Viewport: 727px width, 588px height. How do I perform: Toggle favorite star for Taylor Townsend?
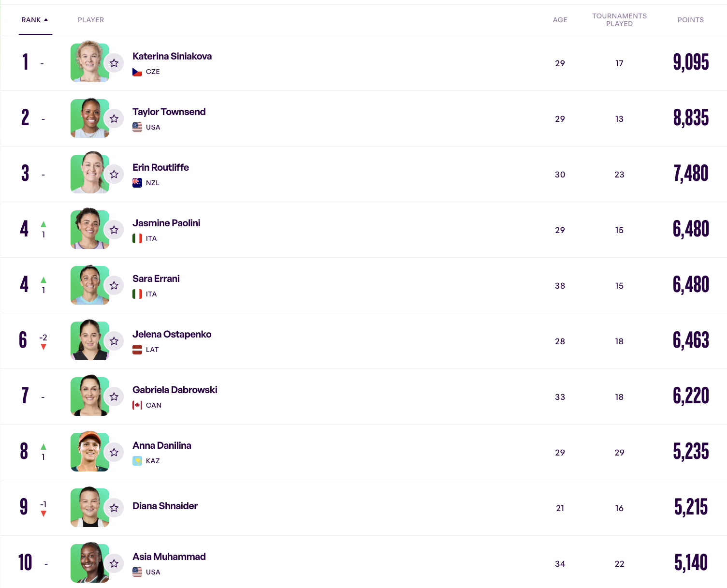114,118
